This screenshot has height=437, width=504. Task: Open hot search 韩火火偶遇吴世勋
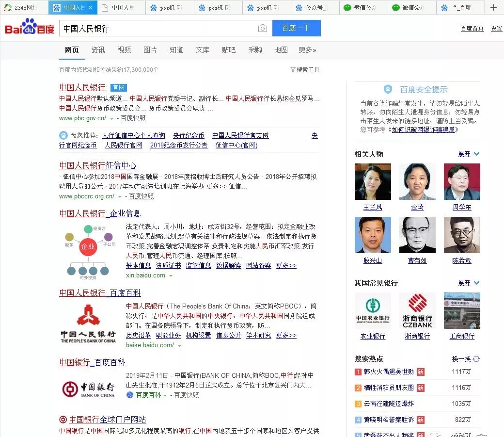389,372
